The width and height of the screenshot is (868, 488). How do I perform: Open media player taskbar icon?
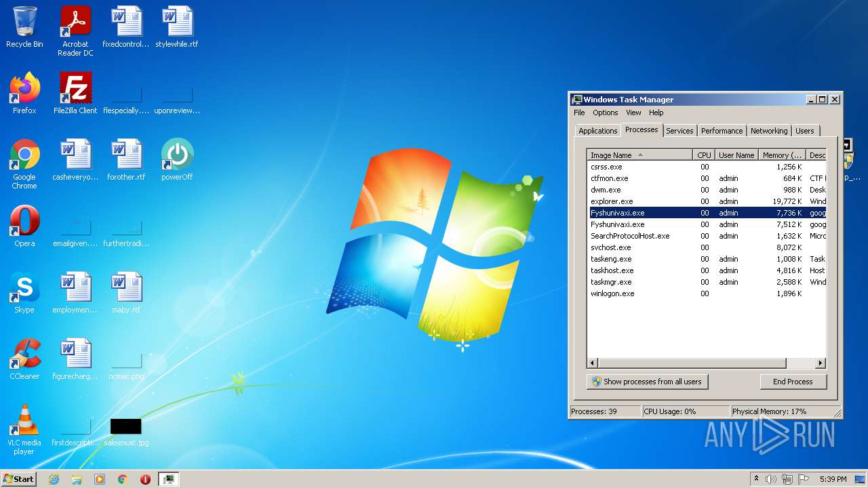[100, 479]
